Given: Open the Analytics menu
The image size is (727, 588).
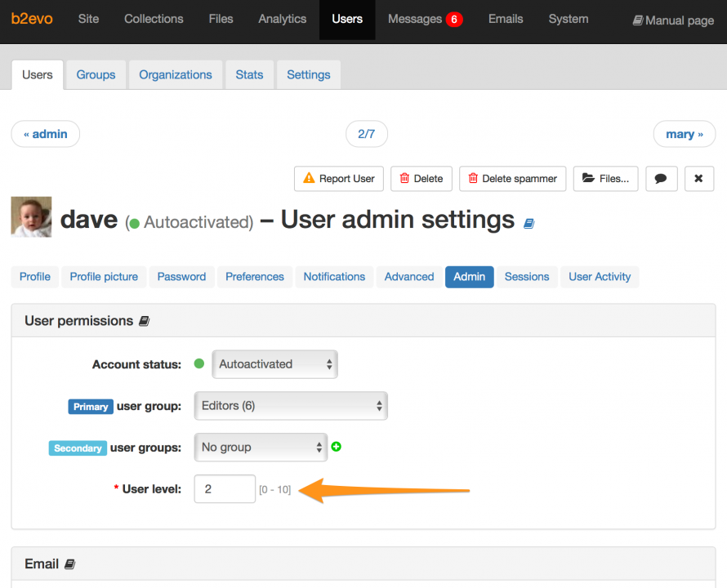Looking at the screenshot, I should pos(283,19).
